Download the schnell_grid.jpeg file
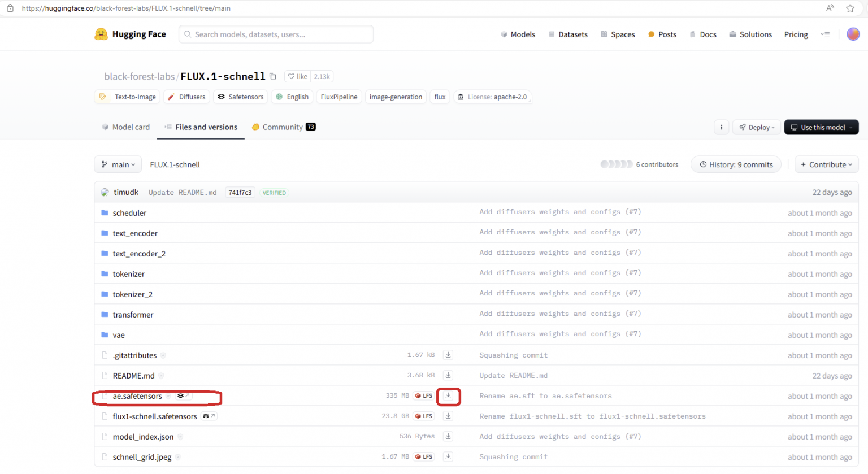 coord(448,457)
